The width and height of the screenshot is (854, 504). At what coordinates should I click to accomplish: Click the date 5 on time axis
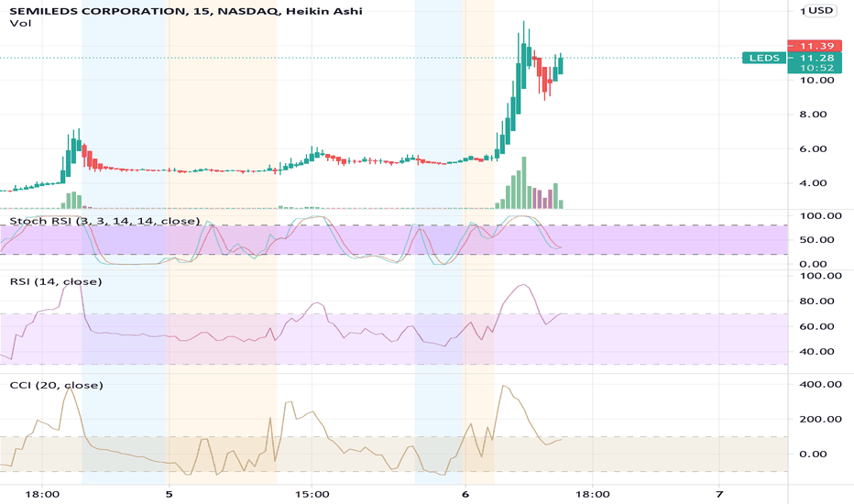coord(169,494)
